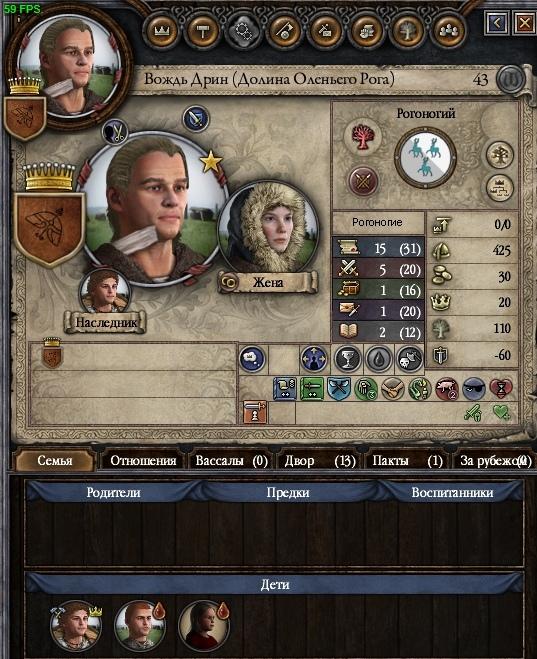Click the scissors barber icon
537x659 pixels.
115,132
